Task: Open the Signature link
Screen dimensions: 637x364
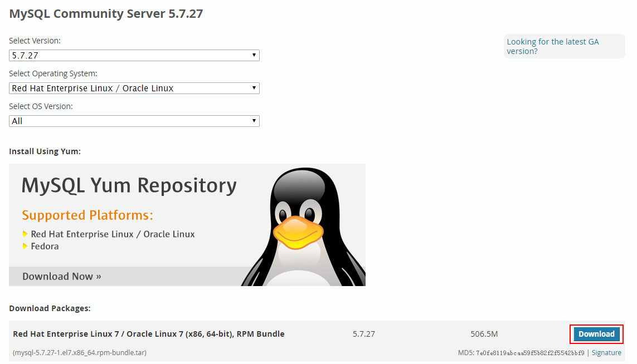Action: pos(606,353)
